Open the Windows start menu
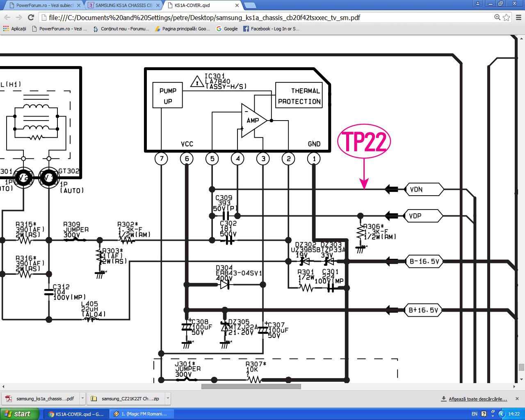 pos(18,414)
